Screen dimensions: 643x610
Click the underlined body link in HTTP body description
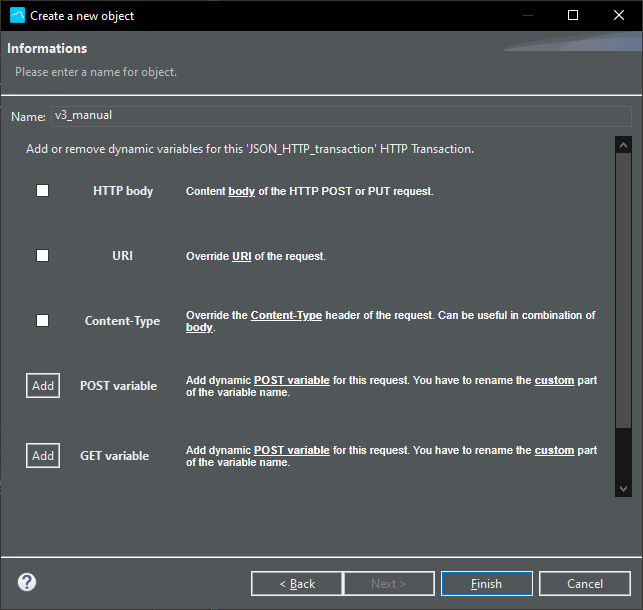coord(241,191)
